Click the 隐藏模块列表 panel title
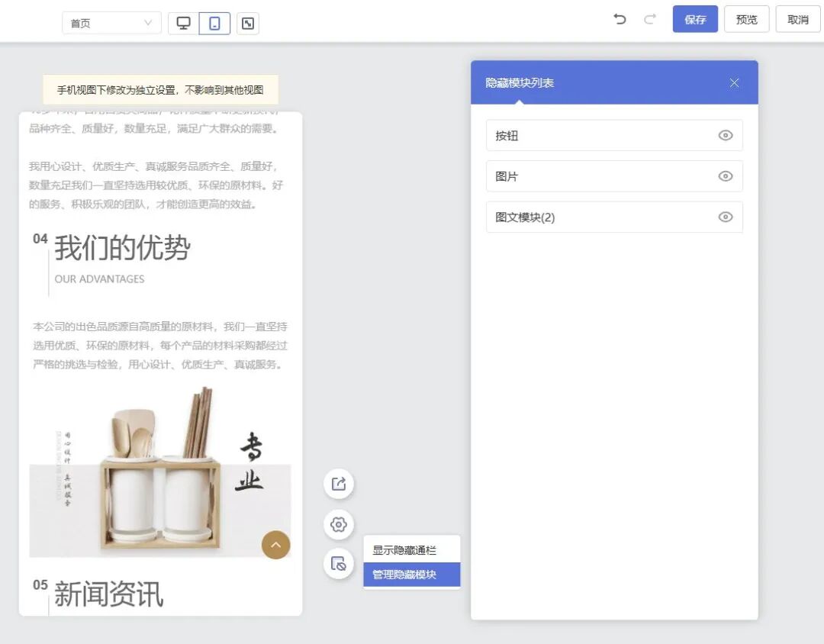This screenshot has width=824, height=644. (520, 82)
